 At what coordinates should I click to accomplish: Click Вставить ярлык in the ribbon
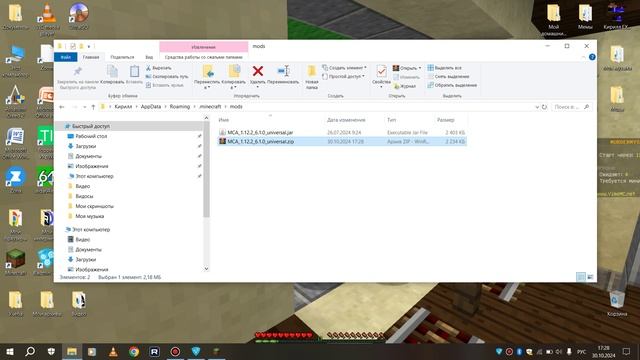click(x=164, y=85)
